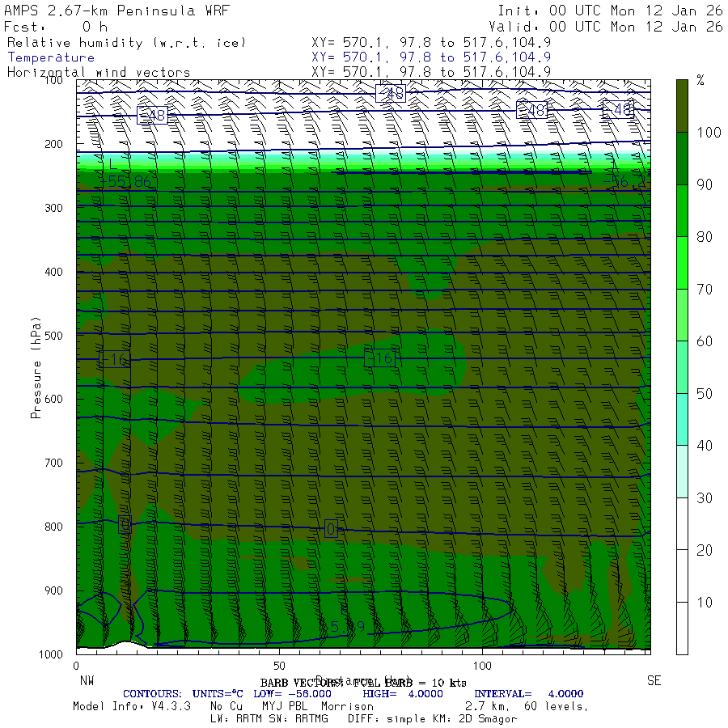Image resolution: width=728 pixels, height=728 pixels.
Task: Select the 'Model Info: V4.3.3' text
Action: 132,706
